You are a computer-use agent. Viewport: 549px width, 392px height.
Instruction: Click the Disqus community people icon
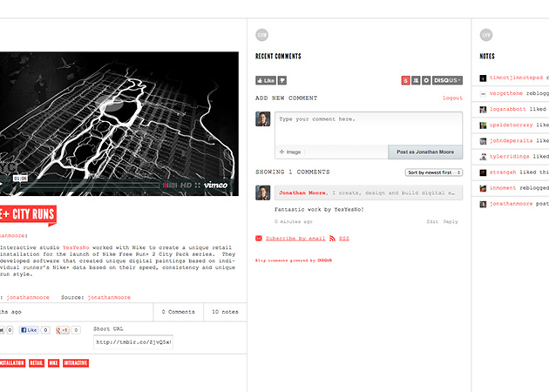tap(416, 80)
